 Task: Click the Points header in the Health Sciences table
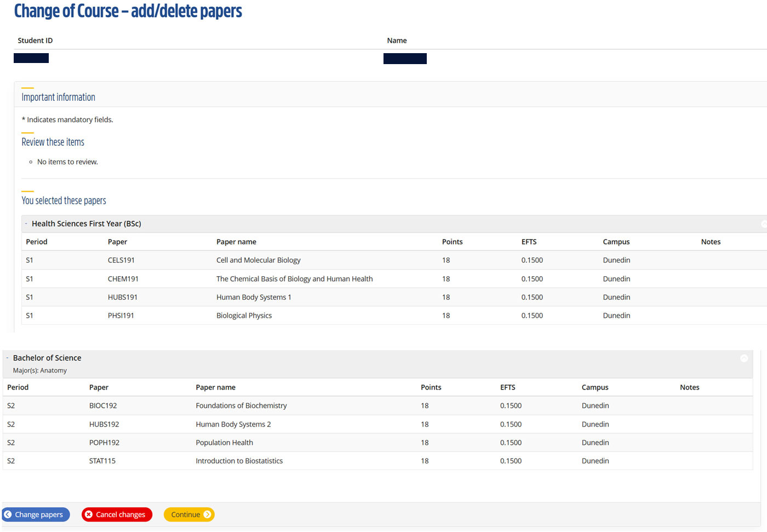tap(453, 242)
